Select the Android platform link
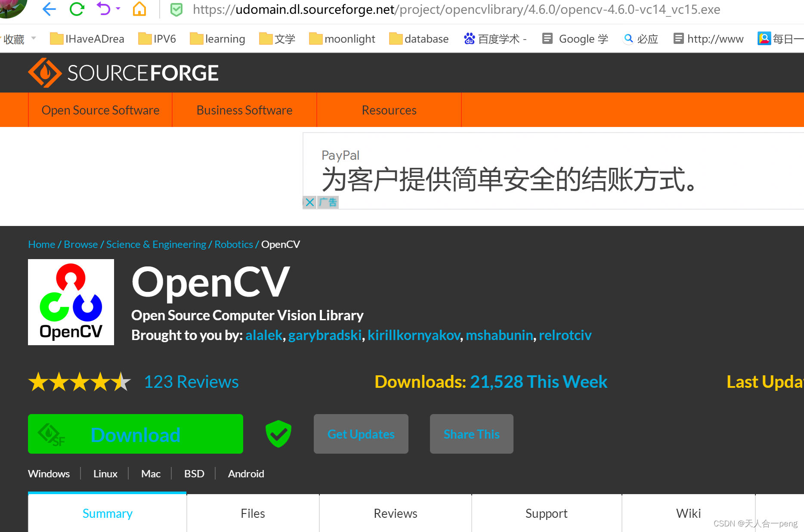The height and width of the screenshot is (532, 804). [246, 474]
